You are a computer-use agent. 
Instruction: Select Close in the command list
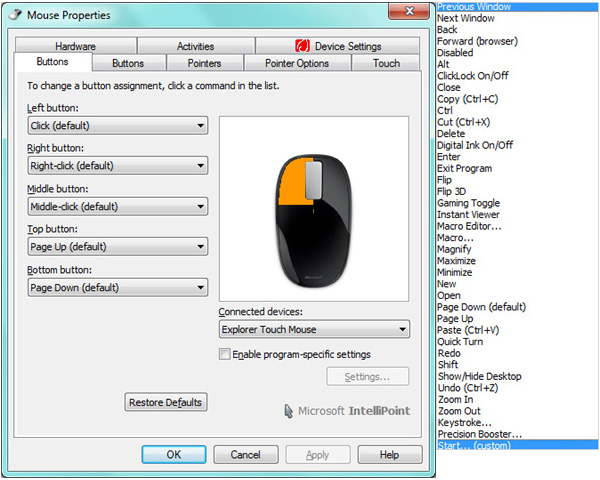click(517, 87)
